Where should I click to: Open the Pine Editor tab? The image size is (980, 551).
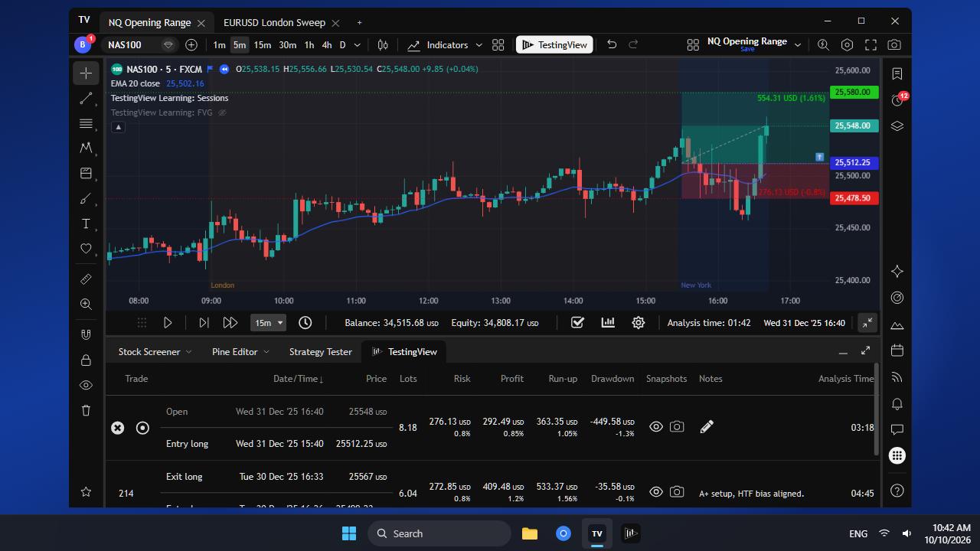[x=235, y=352]
